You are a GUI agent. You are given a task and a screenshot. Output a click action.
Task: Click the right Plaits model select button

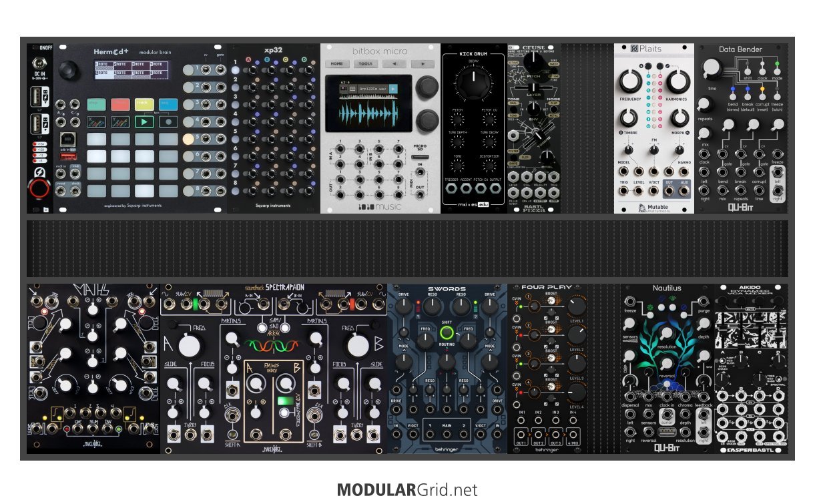coord(660,66)
